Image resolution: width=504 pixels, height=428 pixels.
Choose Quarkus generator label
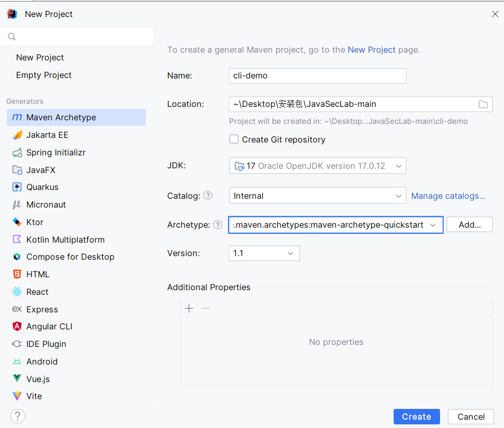[42, 187]
